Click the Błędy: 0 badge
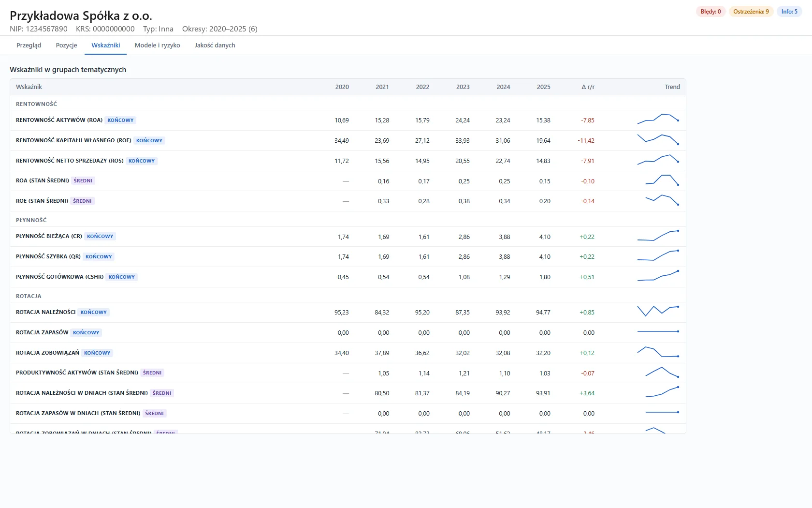The height and width of the screenshot is (508, 812). tap(710, 12)
